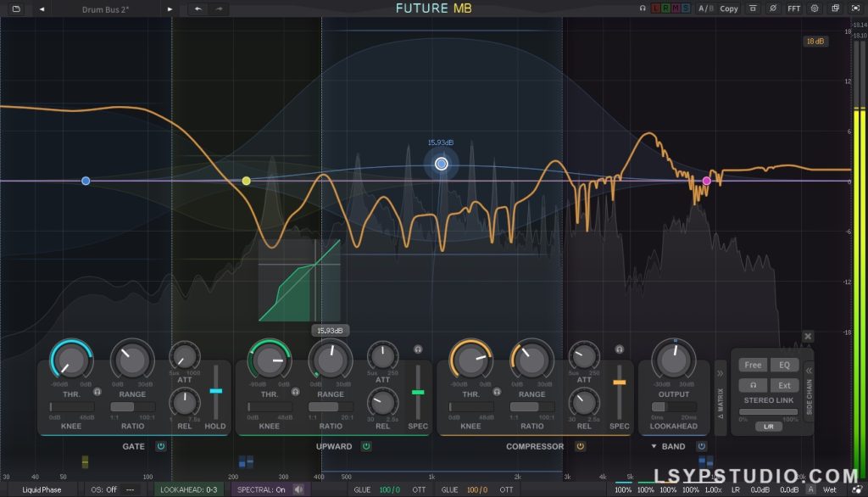Select the Ext sidechain source button
This screenshot has width=868, height=497.
point(784,385)
